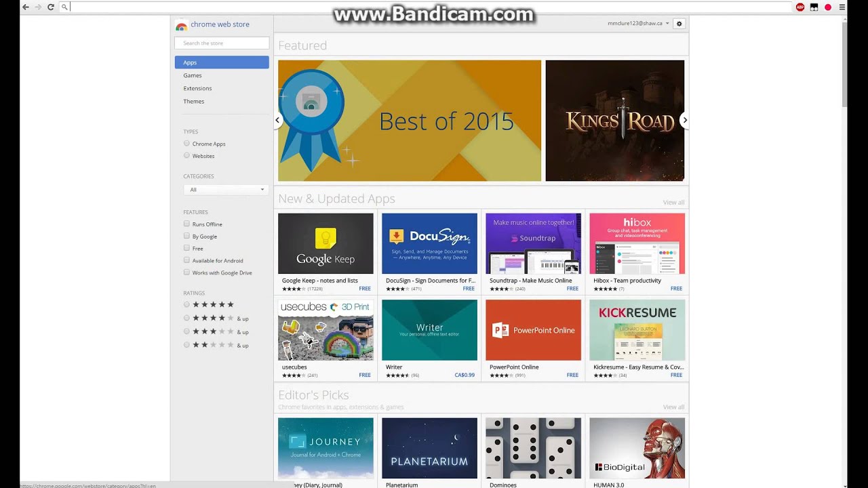Go forward using the browser forward arrow
The height and width of the screenshot is (488, 868).
click(38, 7)
